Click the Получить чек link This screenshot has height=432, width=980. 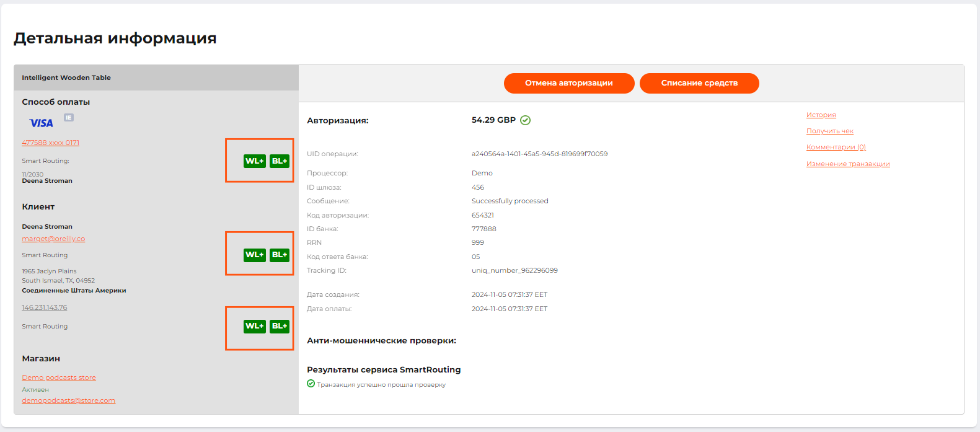829,131
